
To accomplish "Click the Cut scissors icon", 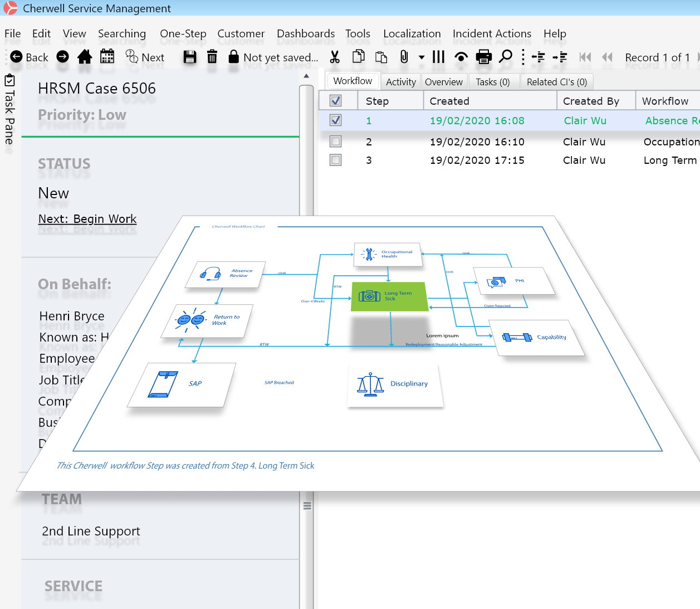I will click(x=335, y=57).
